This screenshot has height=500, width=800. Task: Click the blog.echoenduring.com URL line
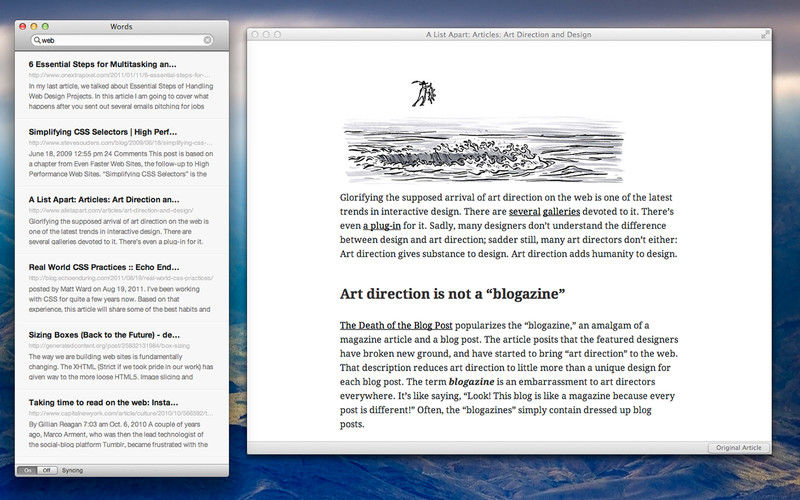pyautogui.click(x=121, y=278)
